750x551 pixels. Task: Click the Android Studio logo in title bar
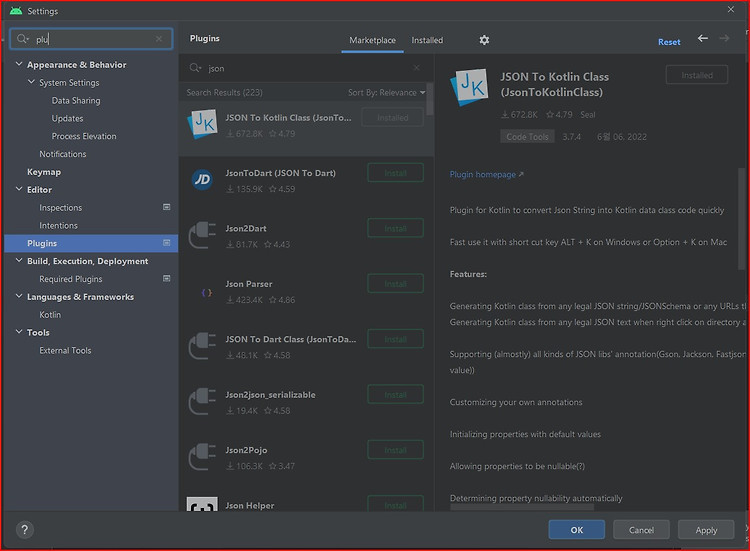[16, 11]
